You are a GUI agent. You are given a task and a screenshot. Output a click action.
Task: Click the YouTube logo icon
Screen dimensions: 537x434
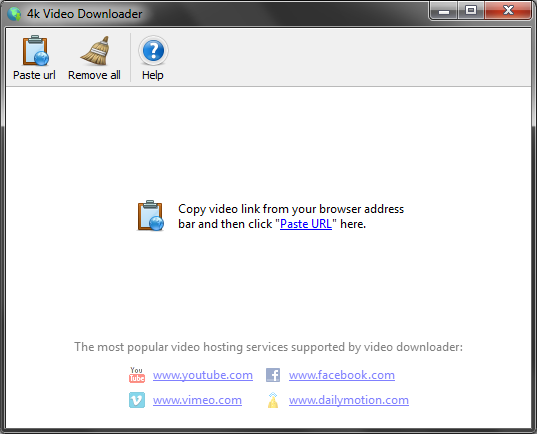(x=137, y=375)
